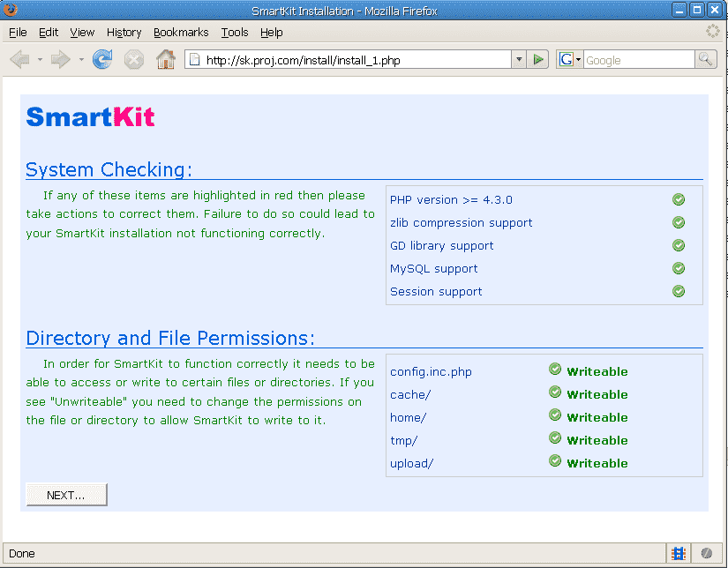Click the Directory and File Permissions heading

pos(170,339)
